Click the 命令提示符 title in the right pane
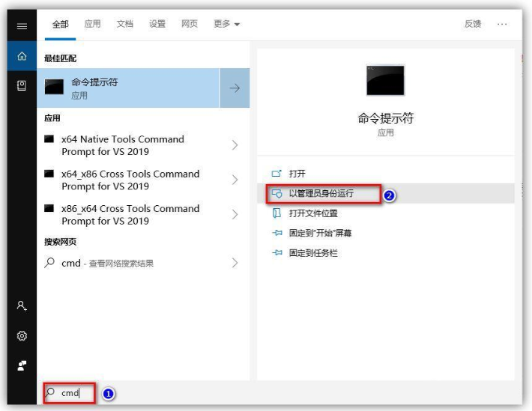This screenshot has height=411, width=532. (x=386, y=118)
